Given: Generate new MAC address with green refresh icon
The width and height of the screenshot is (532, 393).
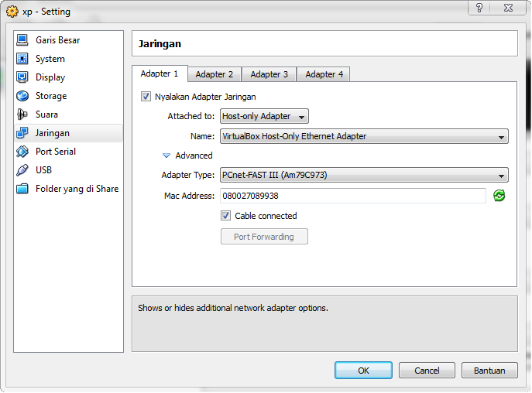Looking at the screenshot, I should (499, 196).
